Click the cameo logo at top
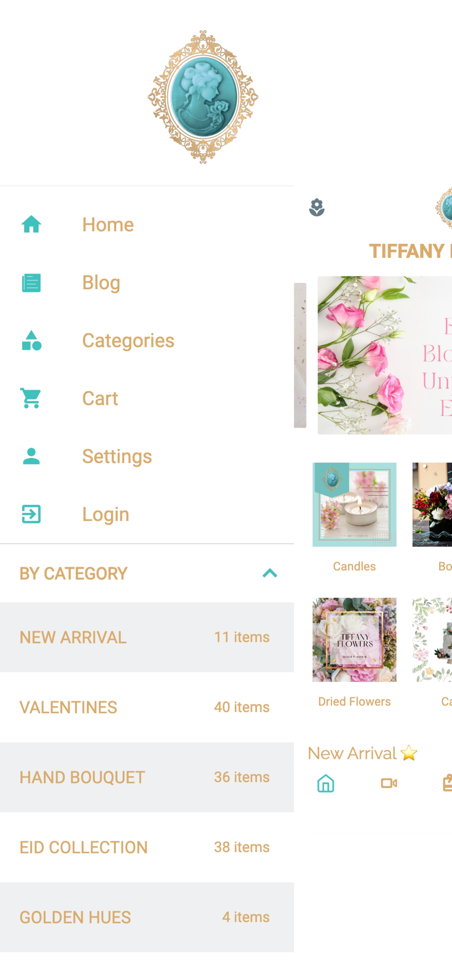The height and width of the screenshot is (980, 452). [203, 97]
